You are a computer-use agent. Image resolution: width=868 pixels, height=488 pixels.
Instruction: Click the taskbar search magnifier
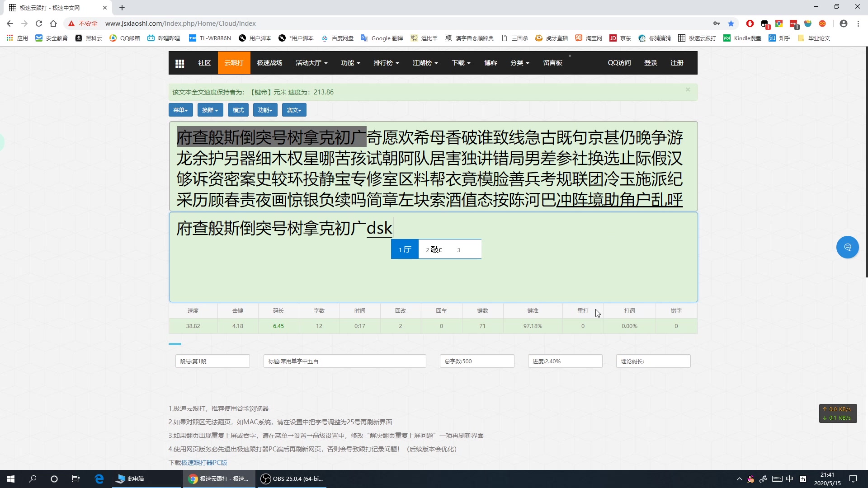pos(33,479)
